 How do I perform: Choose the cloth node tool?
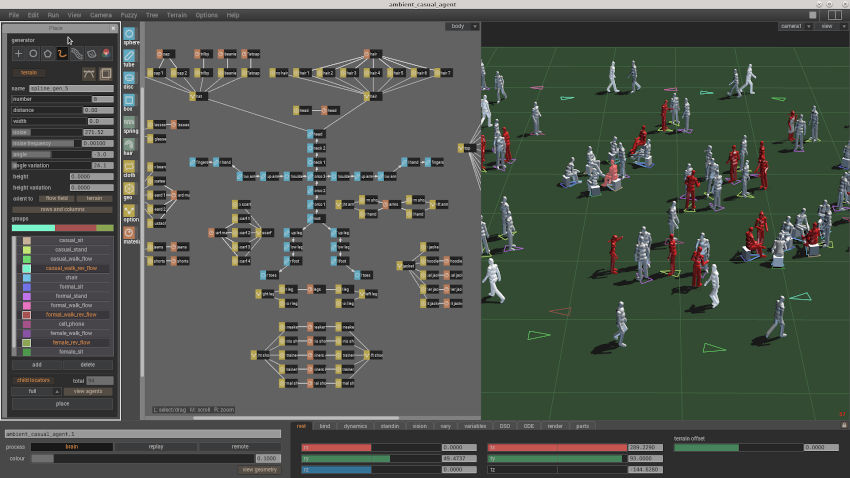[129, 168]
